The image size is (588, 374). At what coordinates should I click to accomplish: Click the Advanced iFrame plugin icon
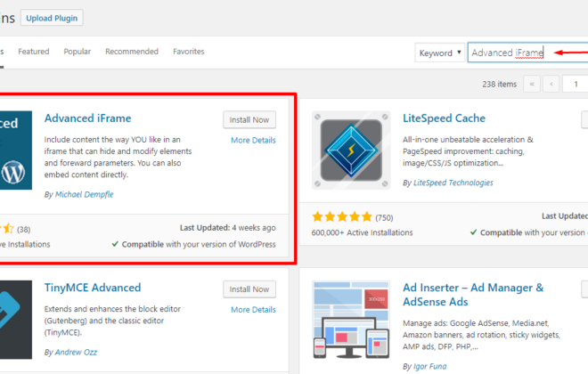coord(16,150)
